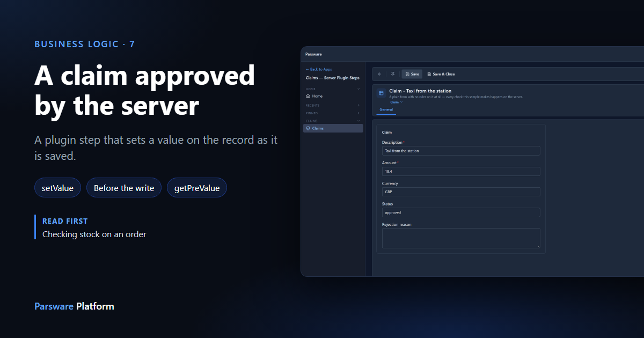Click the pin icon in the form toolbar
This screenshot has height=338, width=644.
pos(392,74)
